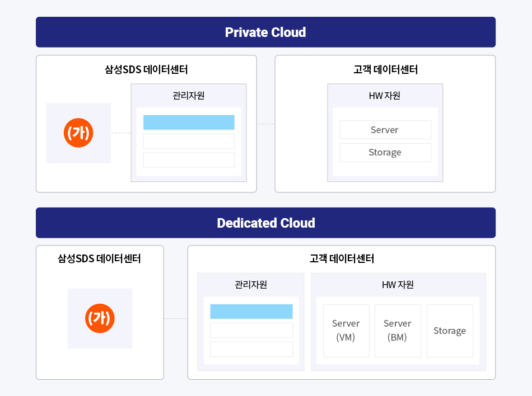Image resolution: width=532 pixels, height=396 pixels.
Task: Click the blue bar in Private Cloud 관리자원
Action: point(189,122)
